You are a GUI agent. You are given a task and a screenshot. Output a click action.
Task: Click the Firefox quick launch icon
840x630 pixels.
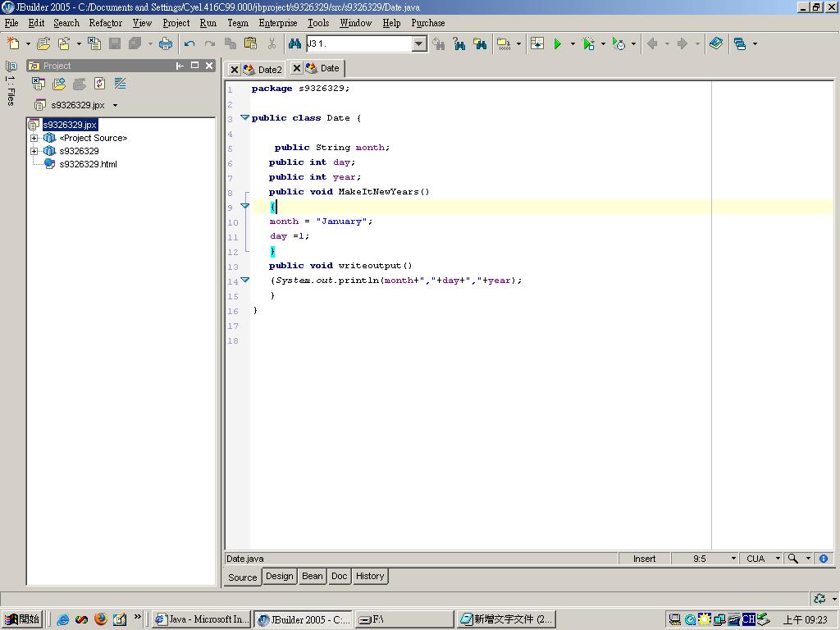pos(101,619)
